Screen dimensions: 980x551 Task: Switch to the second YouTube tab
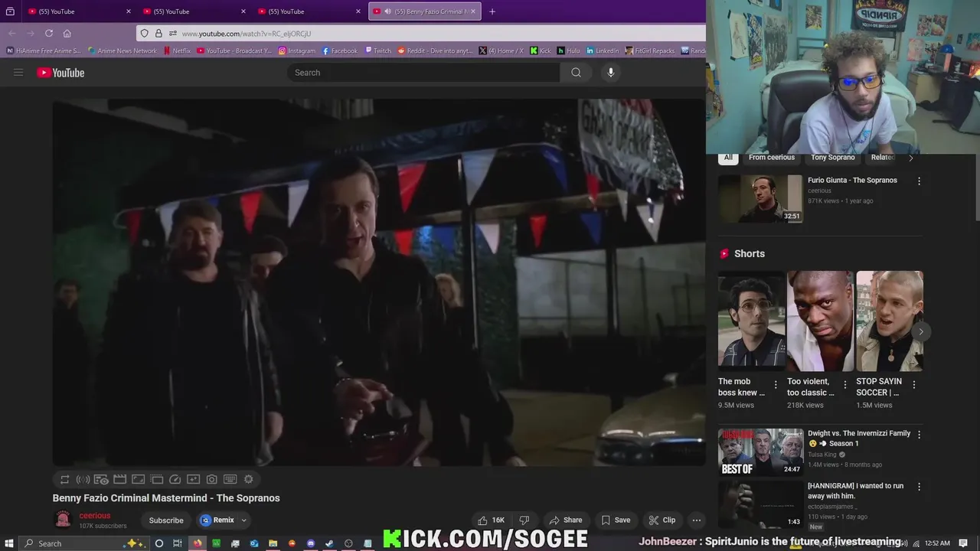(194, 11)
